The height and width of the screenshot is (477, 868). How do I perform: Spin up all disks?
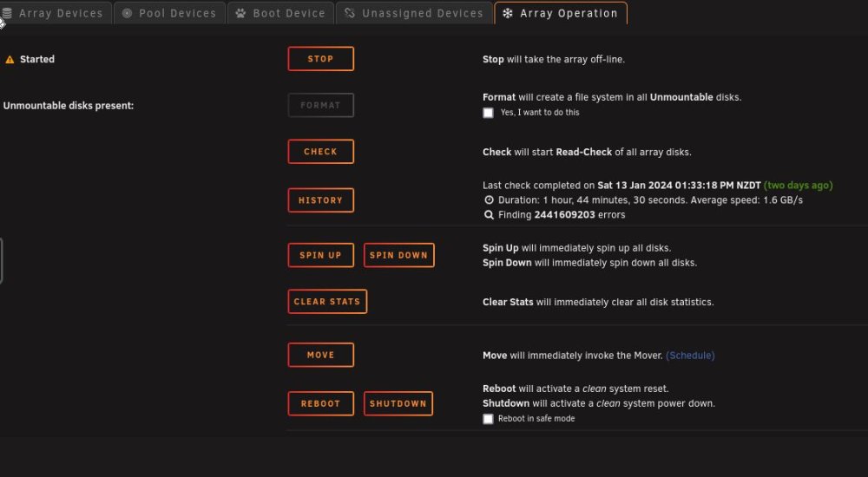[320, 255]
